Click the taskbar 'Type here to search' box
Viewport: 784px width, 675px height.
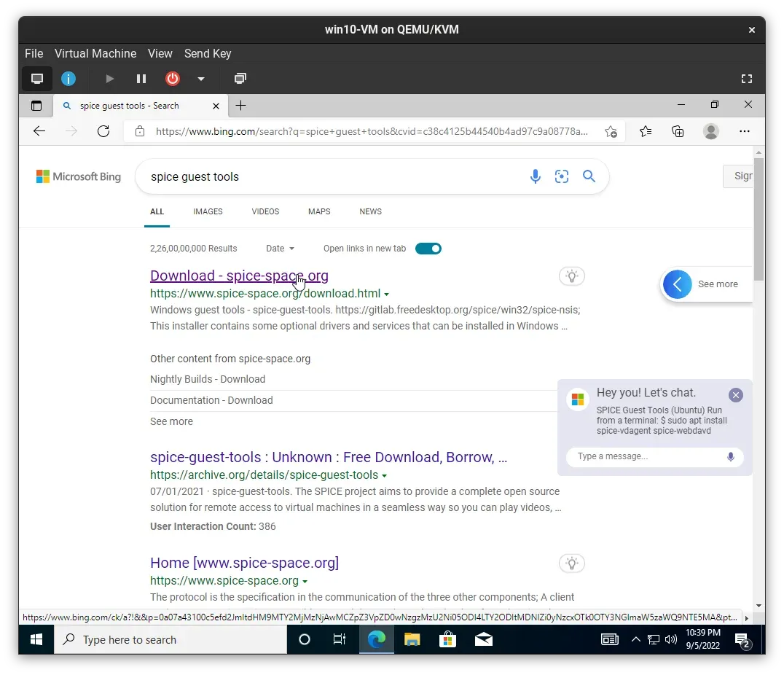pyautogui.click(x=170, y=639)
